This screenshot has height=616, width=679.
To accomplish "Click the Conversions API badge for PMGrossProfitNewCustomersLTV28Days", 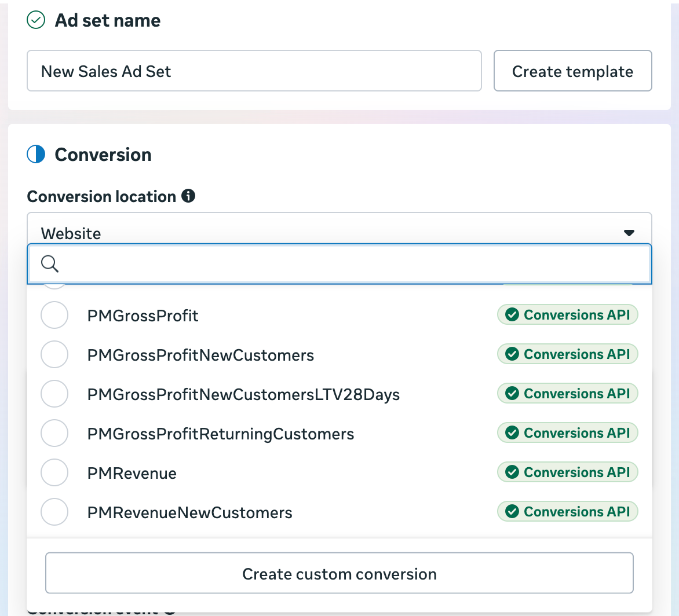I will (567, 393).
